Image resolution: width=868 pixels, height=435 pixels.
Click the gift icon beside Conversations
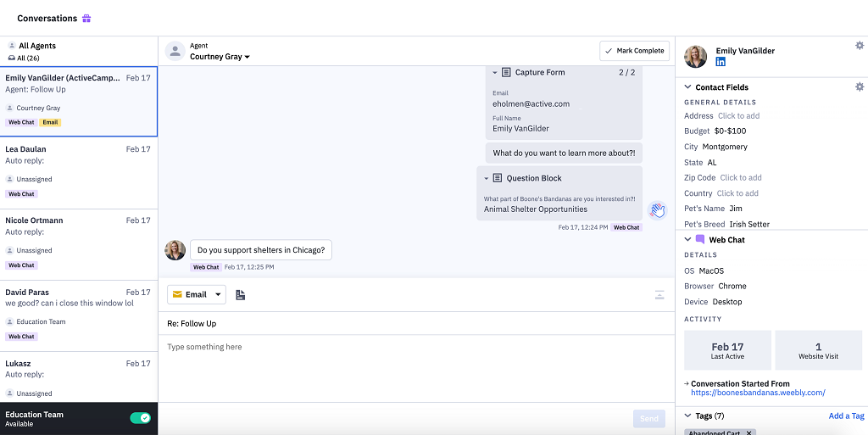click(x=86, y=18)
